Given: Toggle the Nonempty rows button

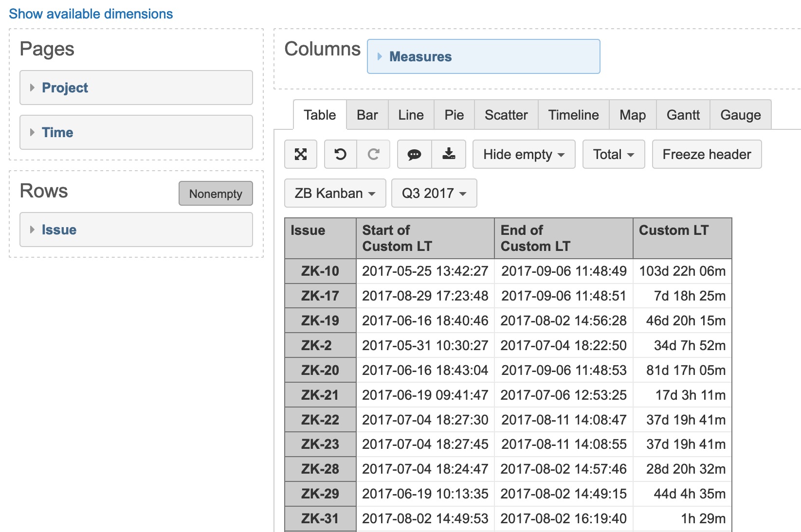Looking at the screenshot, I should [x=216, y=194].
